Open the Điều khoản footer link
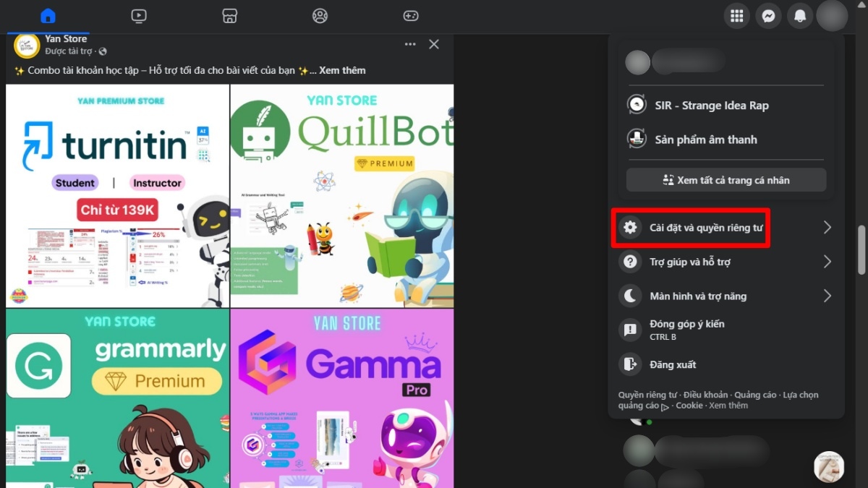The height and width of the screenshot is (488, 868). tap(706, 395)
